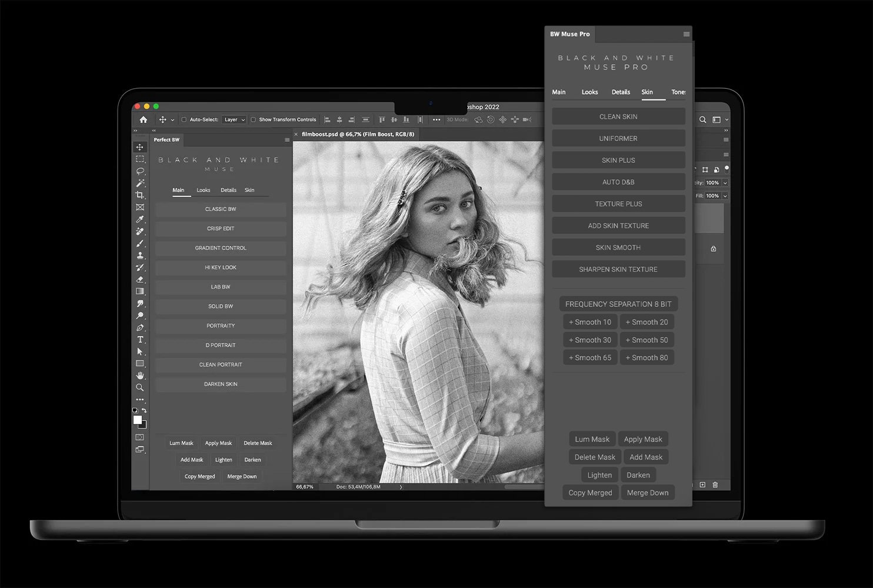
Task: Pick the Eyedropper tool
Action: click(140, 219)
